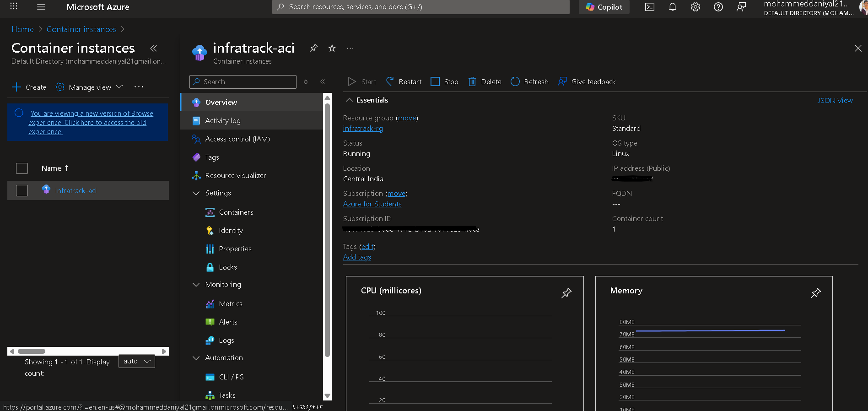868x411 pixels.
Task: Click the expand/collapse arrows next to menu search
Action: 306,82
